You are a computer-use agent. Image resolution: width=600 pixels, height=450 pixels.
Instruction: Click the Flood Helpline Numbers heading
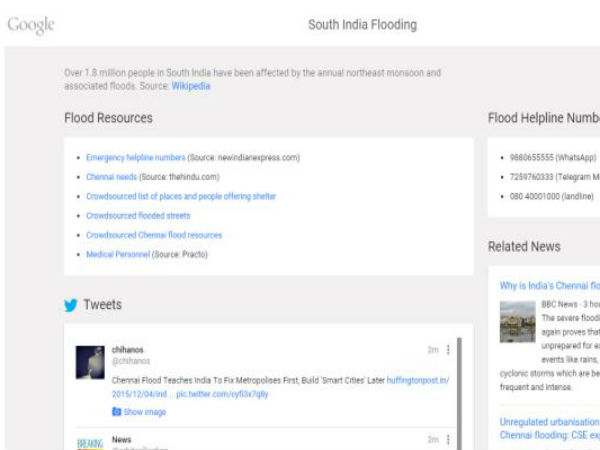tap(544, 118)
